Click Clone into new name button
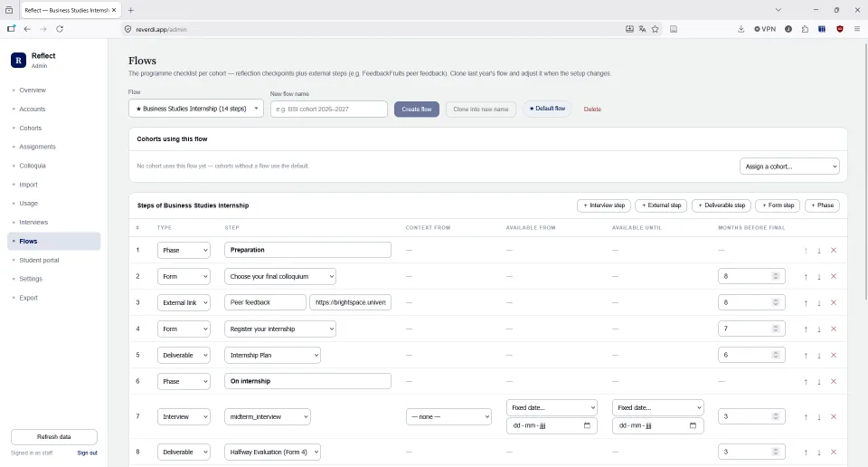 pos(480,110)
